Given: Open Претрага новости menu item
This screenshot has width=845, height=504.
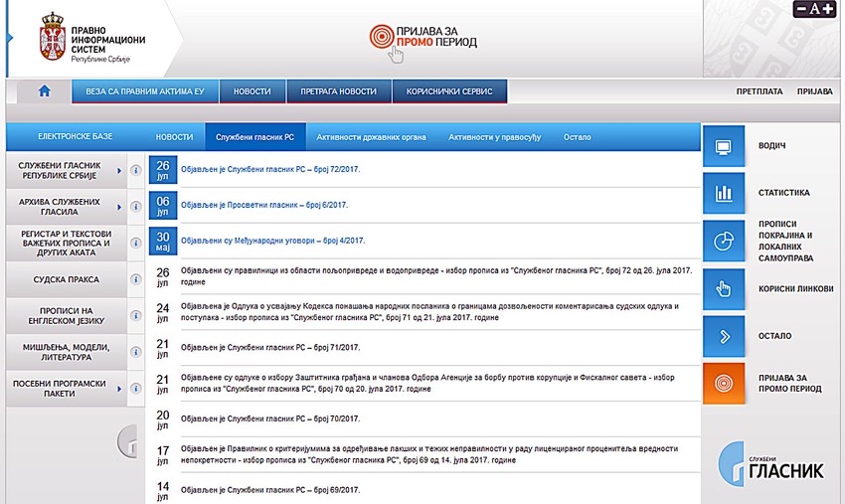Looking at the screenshot, I should pos(338,91).
